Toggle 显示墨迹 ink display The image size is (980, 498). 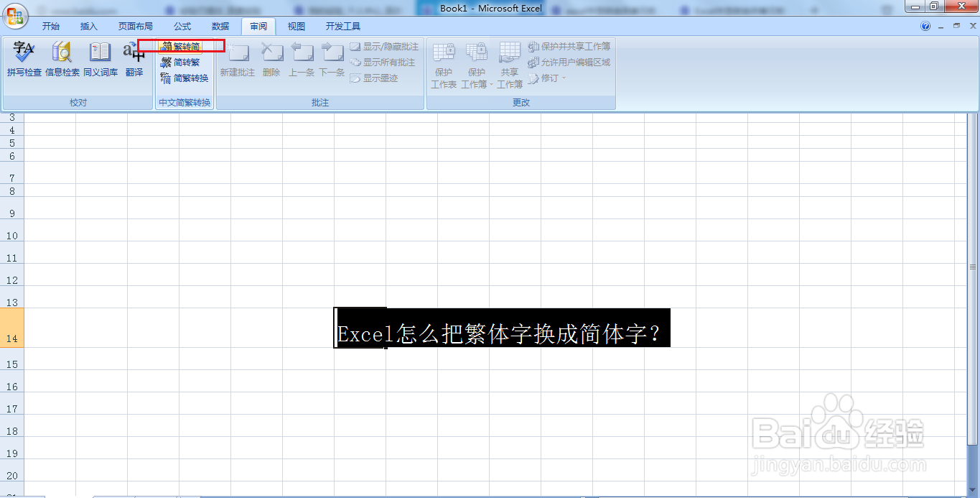tap(374, 78)
